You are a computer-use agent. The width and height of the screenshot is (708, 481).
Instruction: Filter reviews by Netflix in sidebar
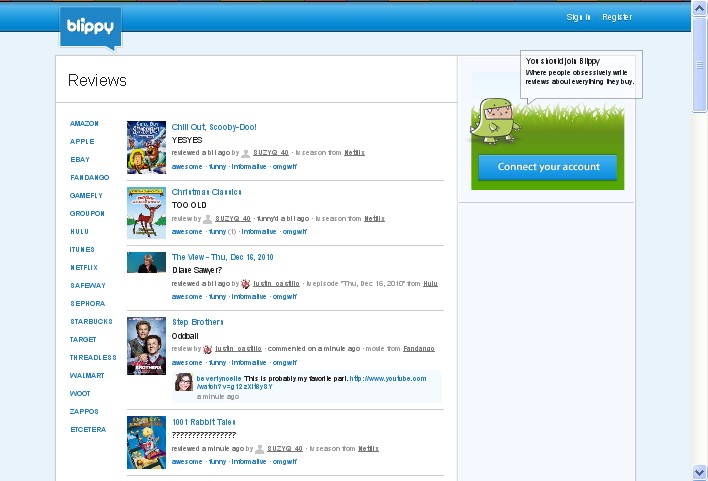[84, 267]
